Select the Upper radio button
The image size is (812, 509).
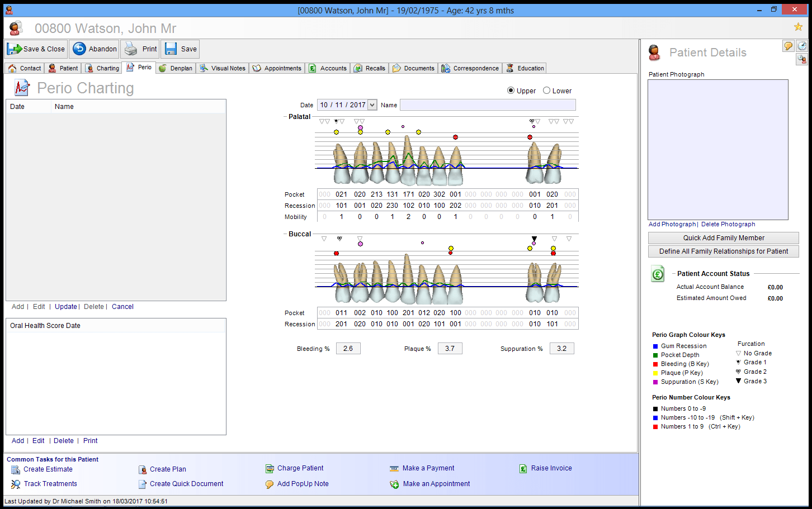point(511,91)
